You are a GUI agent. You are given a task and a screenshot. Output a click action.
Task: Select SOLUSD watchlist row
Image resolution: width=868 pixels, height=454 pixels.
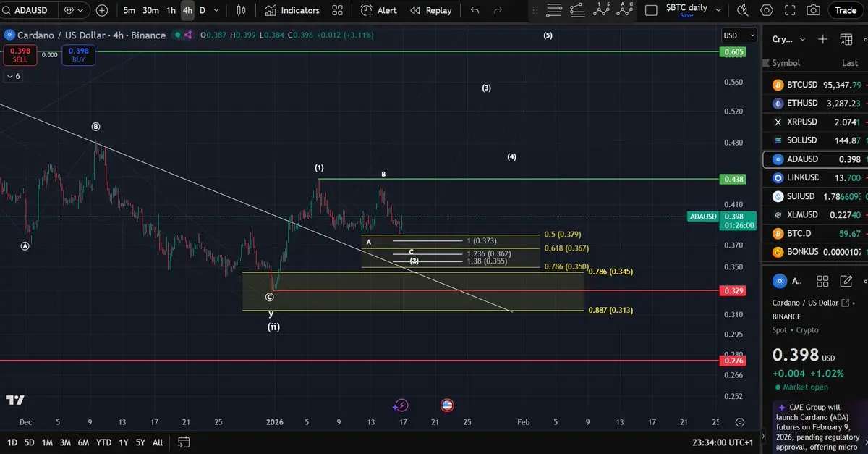tap(815, 140)
